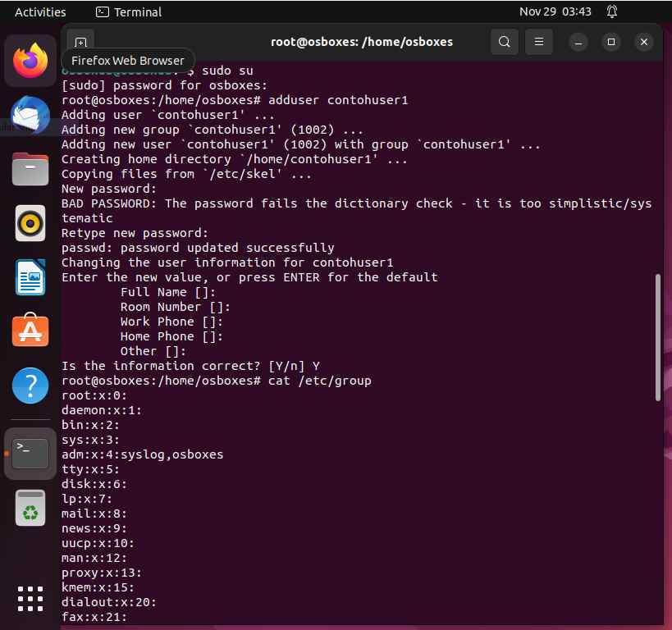Open the Nov 29 03:43 clock
Screen dimensions: 672x630
point(555,11)
